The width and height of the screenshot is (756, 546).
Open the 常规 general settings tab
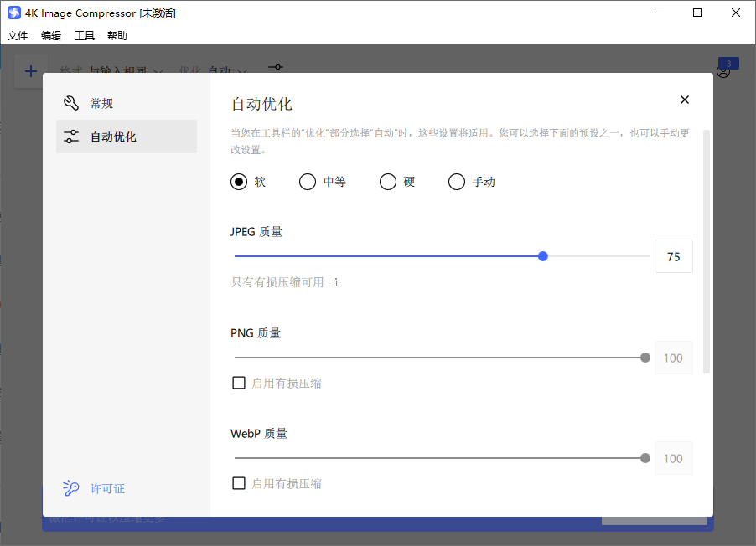(x=127, y=103)
